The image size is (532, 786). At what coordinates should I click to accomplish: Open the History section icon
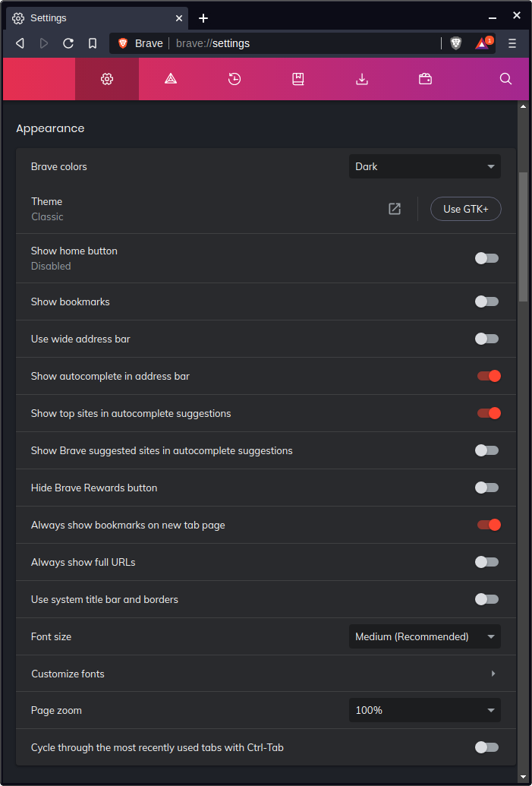tap(235, 79)
